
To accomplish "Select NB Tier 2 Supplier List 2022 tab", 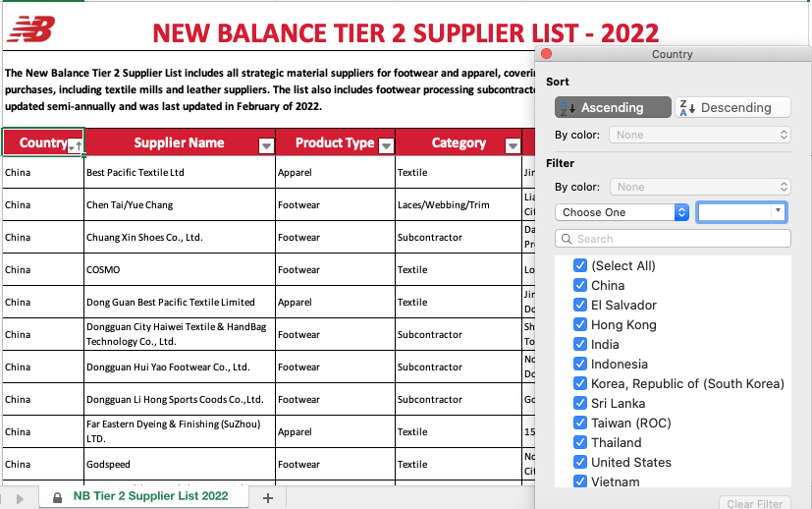I will pyautogui.click(x=149, y=496).
